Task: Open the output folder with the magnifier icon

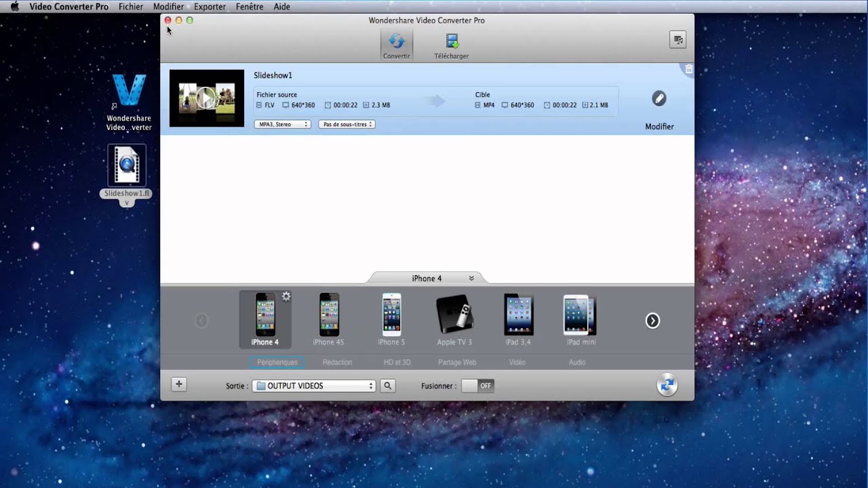Action: tap(387, 386)
